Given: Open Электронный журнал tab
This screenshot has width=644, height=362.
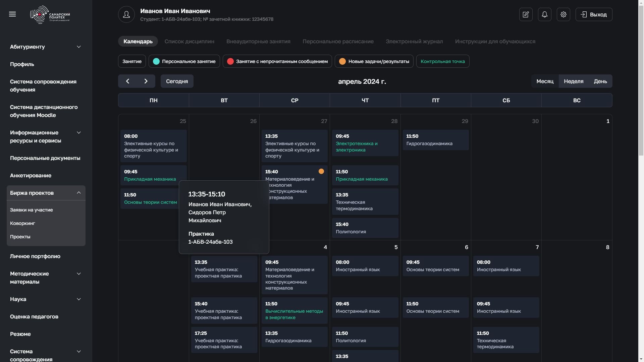Looking at the screenshot, I should coord(414,41).
